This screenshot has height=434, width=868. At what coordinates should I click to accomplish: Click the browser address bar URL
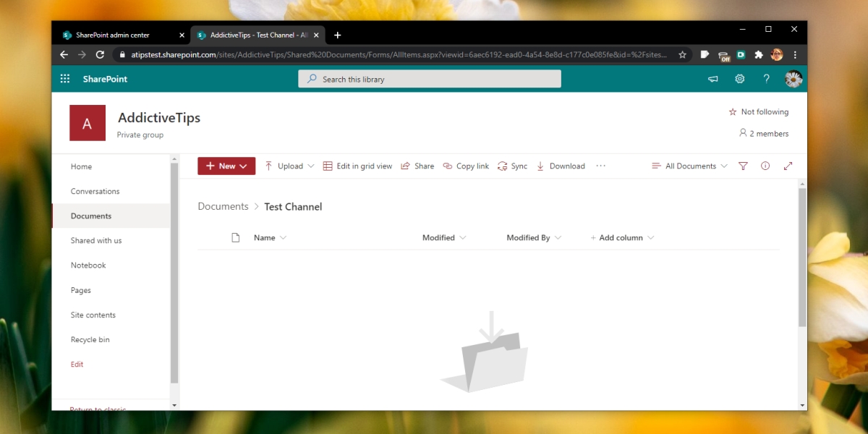[399, 54]
